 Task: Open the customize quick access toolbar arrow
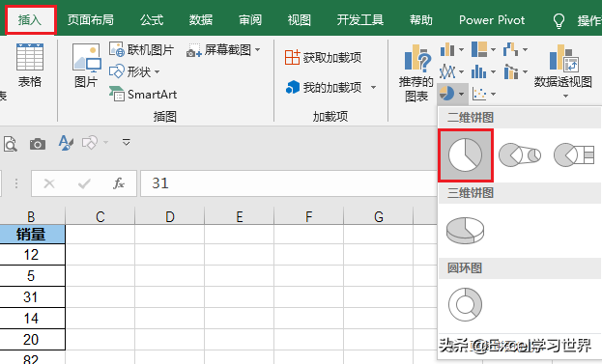[x=126, y=142]
